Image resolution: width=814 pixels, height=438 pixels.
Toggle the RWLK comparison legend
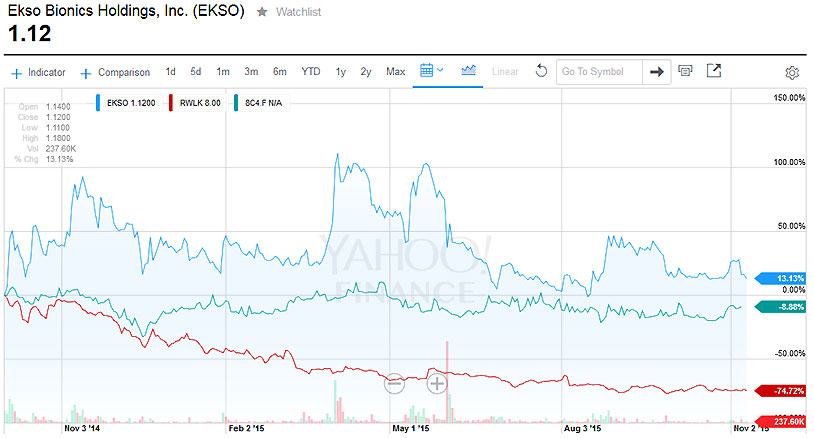point(195,101)
